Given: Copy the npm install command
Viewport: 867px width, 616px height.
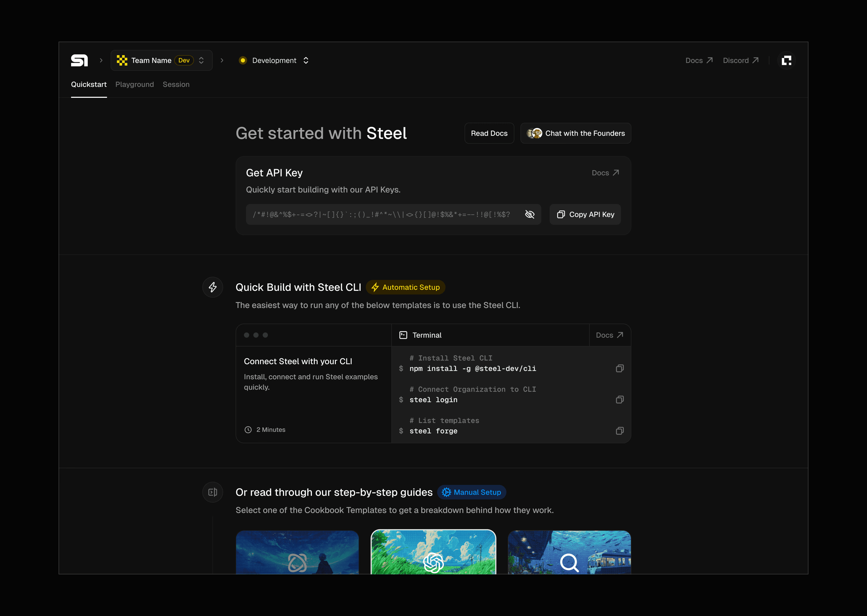Looking at the screenshot, I should tap(619, 368).
